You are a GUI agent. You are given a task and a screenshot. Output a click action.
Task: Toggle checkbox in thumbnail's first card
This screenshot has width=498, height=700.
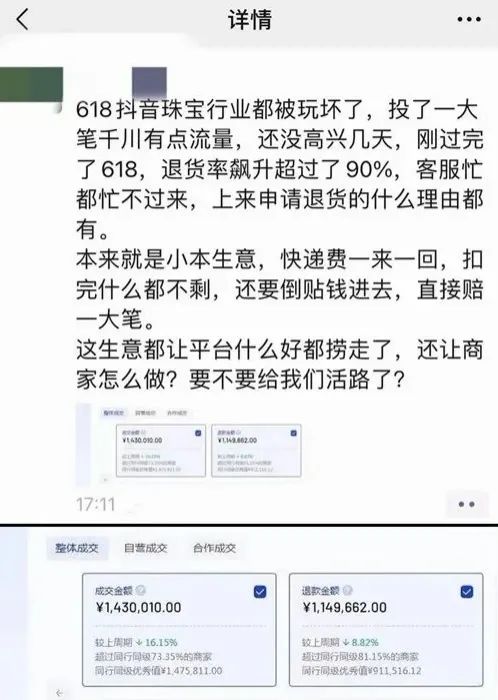tap(198, 433)
